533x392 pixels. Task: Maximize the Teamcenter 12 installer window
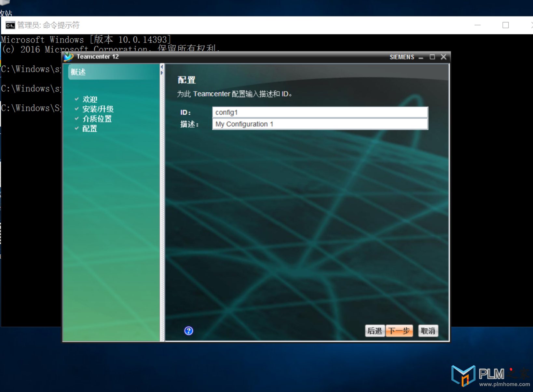point(432,57)
